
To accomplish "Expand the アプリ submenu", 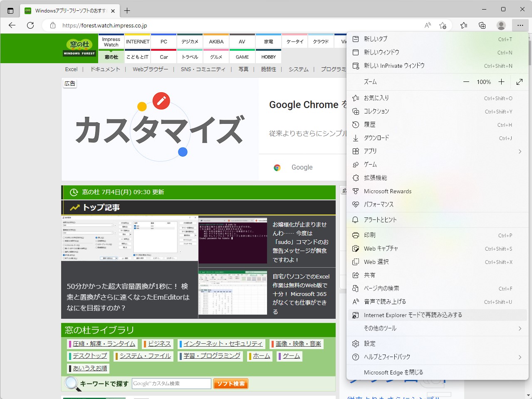I will tap(519, 151).
